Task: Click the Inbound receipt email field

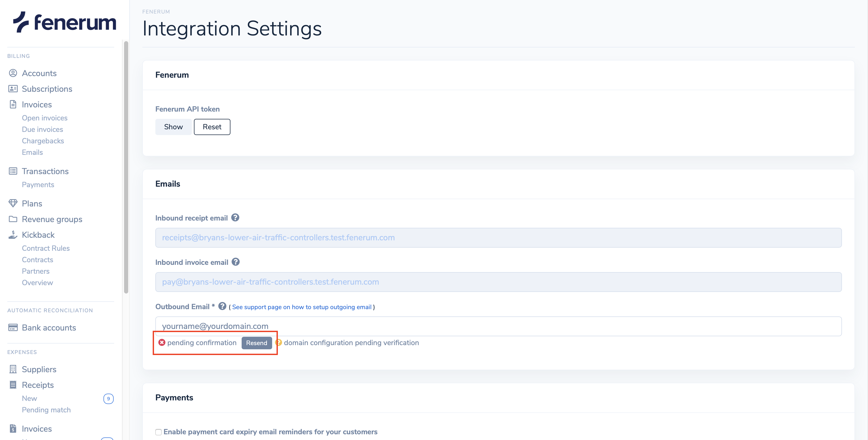Action: (x=498, y=237)
